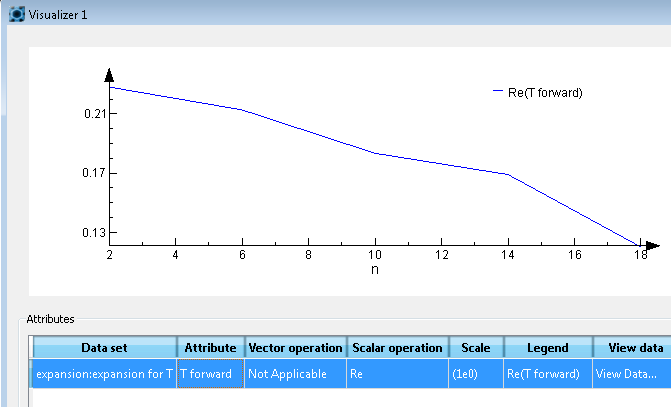Click the (1e0) scale cell
The width and height of the screenshot is (671, 407).
point(476,374)
